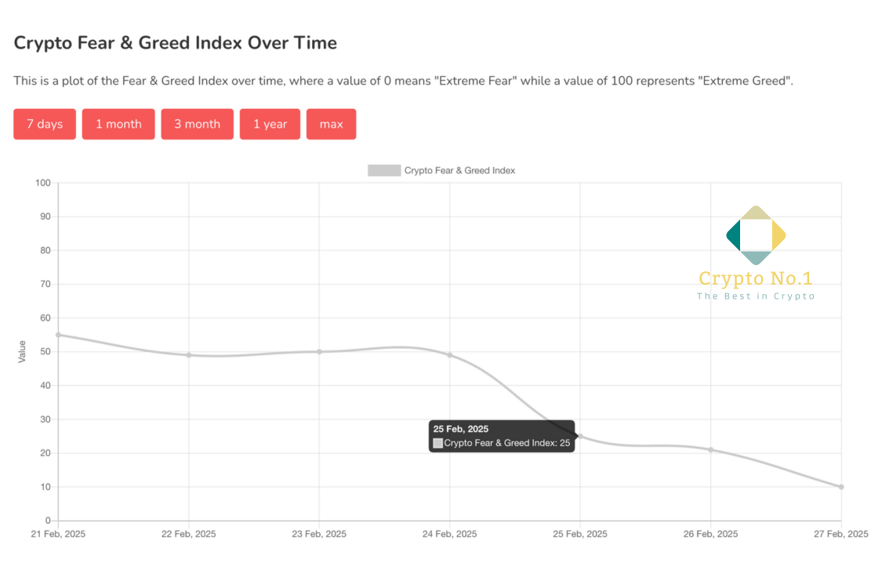Click the 25 Feb data point at value 25
The image size is (882, 588).
[x=580, y=436]
